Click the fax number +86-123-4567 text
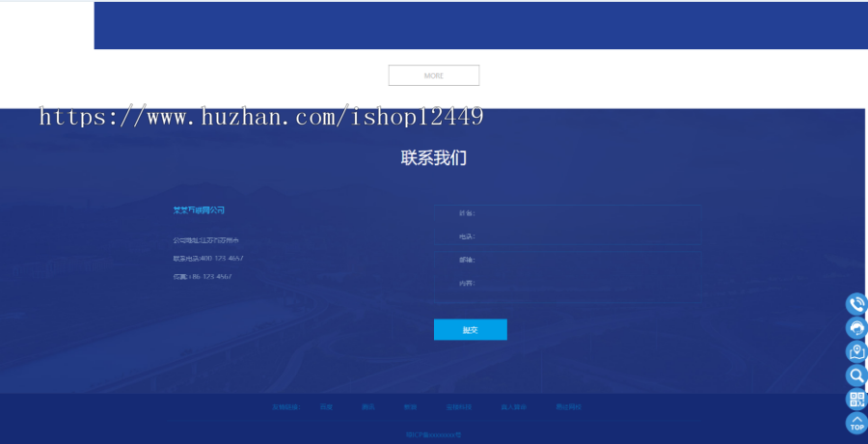The image size is (868, 444). pos(203,277)
